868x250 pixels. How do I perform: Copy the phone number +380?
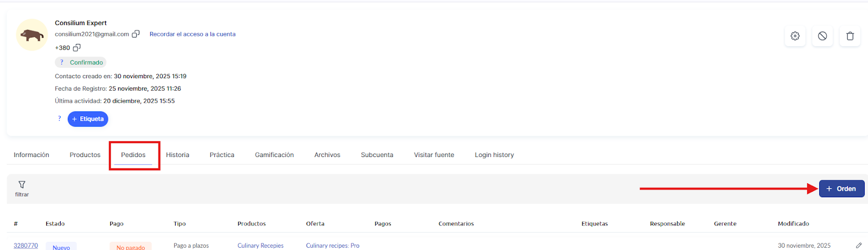[76, 48]
